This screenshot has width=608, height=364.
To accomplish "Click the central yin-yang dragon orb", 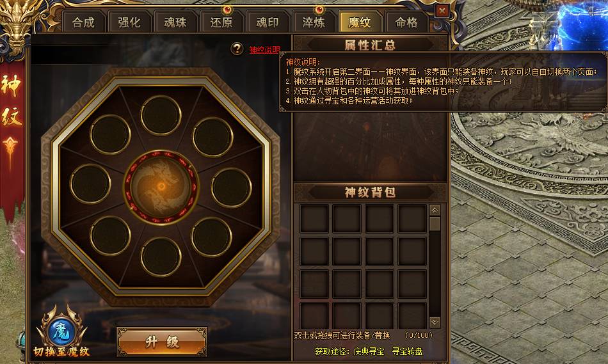I will point(161,187).
